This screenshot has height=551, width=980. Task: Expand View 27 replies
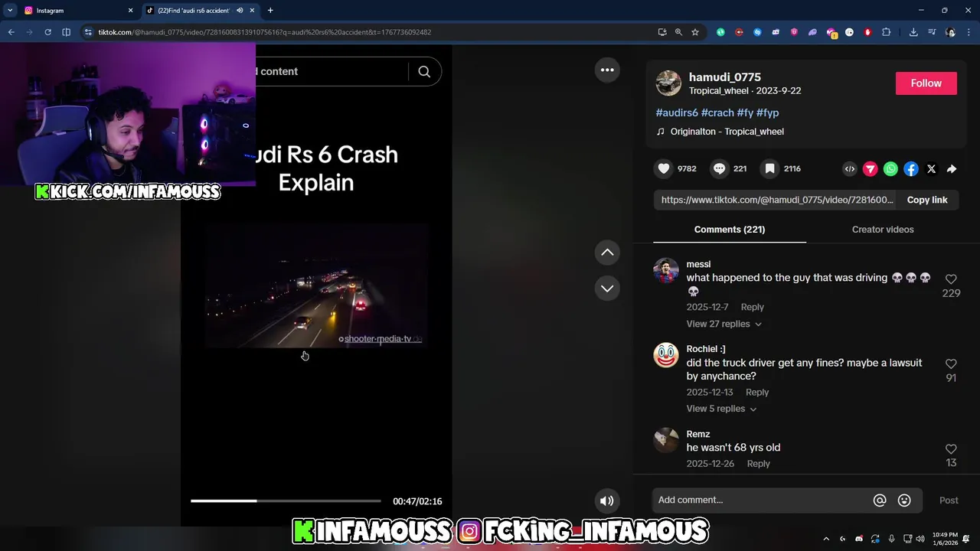[x=724, y=324]
